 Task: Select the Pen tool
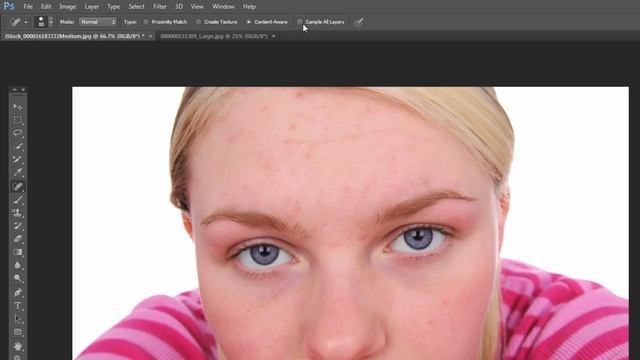pyautogui.click(x=18, y=292)
